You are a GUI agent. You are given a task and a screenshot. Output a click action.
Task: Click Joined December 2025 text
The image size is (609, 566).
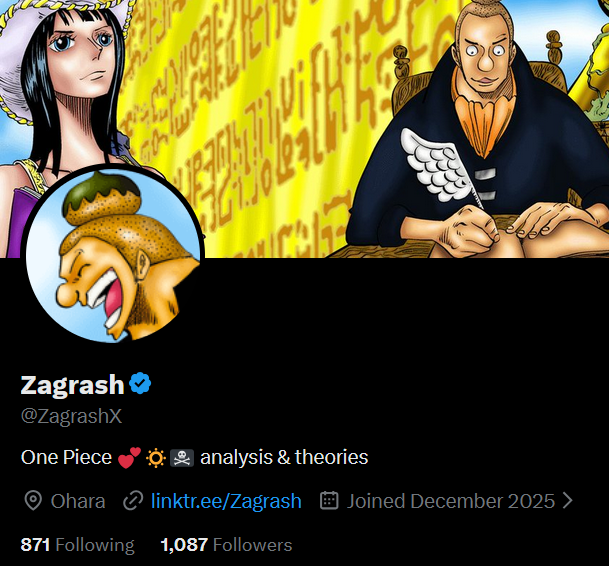(x=451, y=501)
